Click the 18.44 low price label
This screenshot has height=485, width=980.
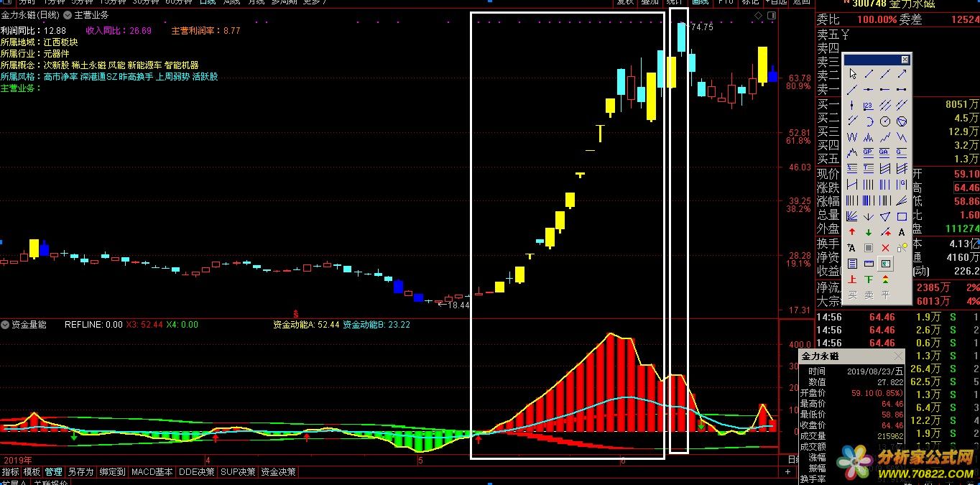(458, 305)
